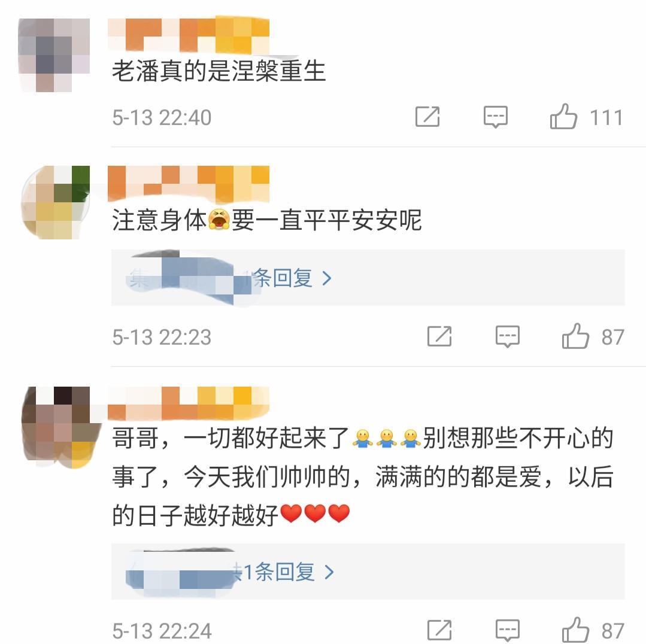This screenshot has width=646, height=644.
Task: Expand replies under 注意身体 comment
Action: (x=368, y=278)
